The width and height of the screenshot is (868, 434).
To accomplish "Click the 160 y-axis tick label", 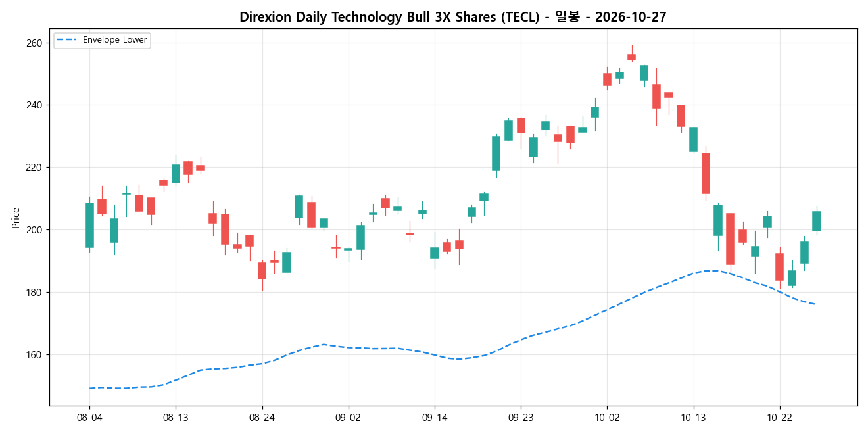I will 33,355.
